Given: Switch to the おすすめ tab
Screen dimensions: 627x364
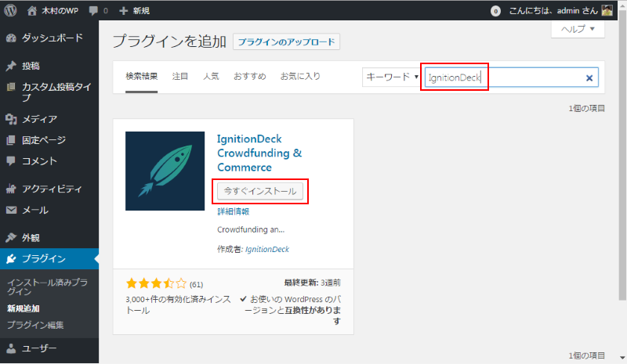Looking at the screenshot, I should (249, 76).
